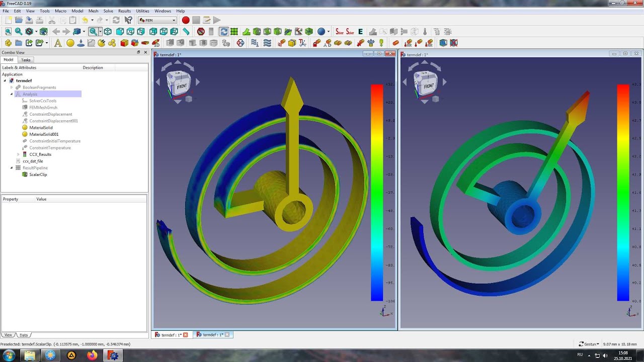Click the What's This help cursor icon

128,20
